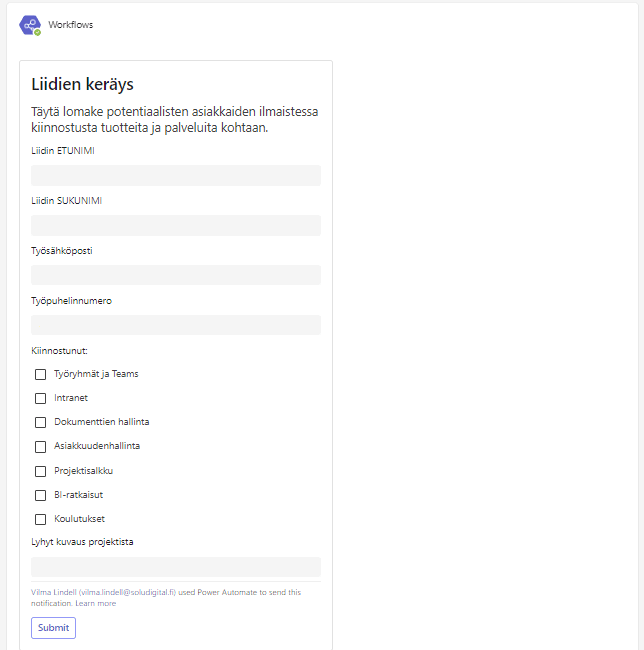Select the Asiakkuudenhallinta checkbox
644x650 pixels.
click(x=41, y=447)
